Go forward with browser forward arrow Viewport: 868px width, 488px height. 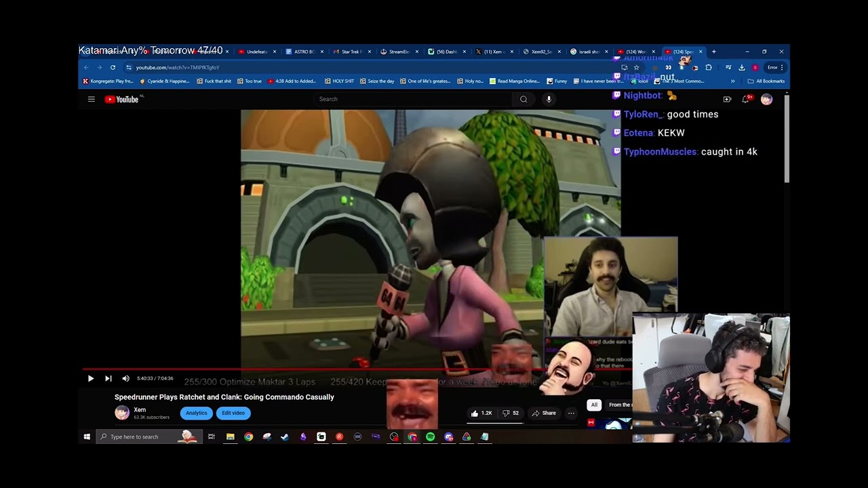point(99,67)
